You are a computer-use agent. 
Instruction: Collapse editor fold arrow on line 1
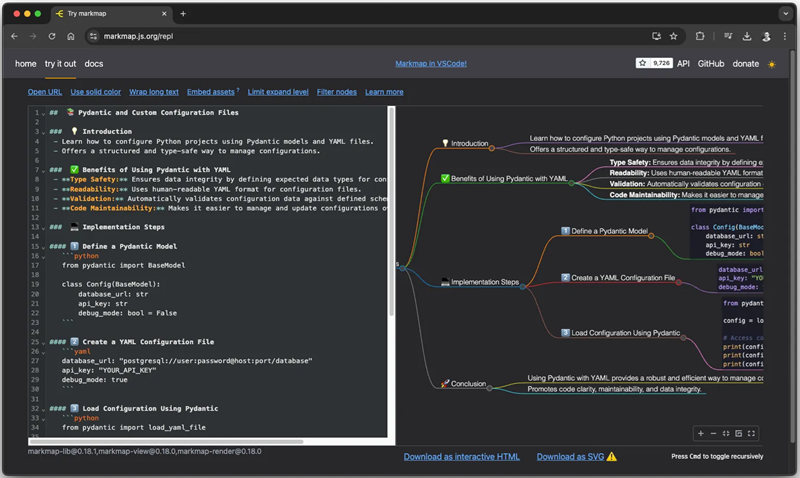tap(43, 113)
